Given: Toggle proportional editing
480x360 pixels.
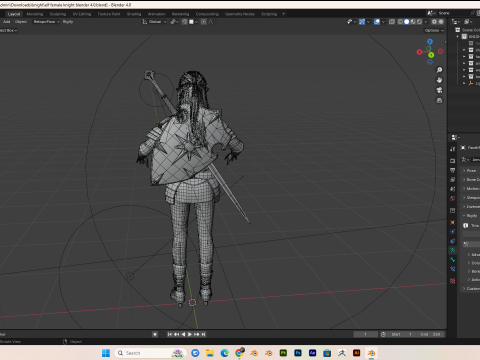Looking at the screenshot, I should [x=204, y=22].
